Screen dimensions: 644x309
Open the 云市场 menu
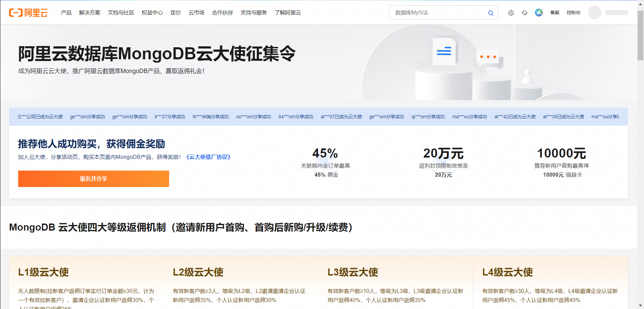(197, 13)
